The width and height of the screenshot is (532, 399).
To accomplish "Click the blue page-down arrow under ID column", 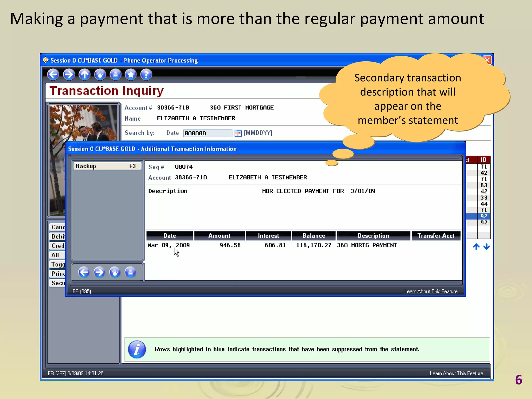I will (x=487, y=247).
